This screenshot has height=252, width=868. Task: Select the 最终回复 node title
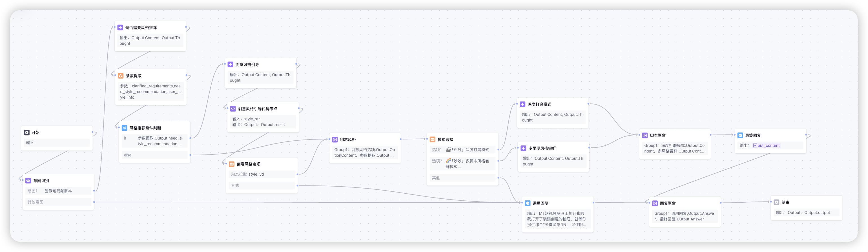(x=753, y=135)
